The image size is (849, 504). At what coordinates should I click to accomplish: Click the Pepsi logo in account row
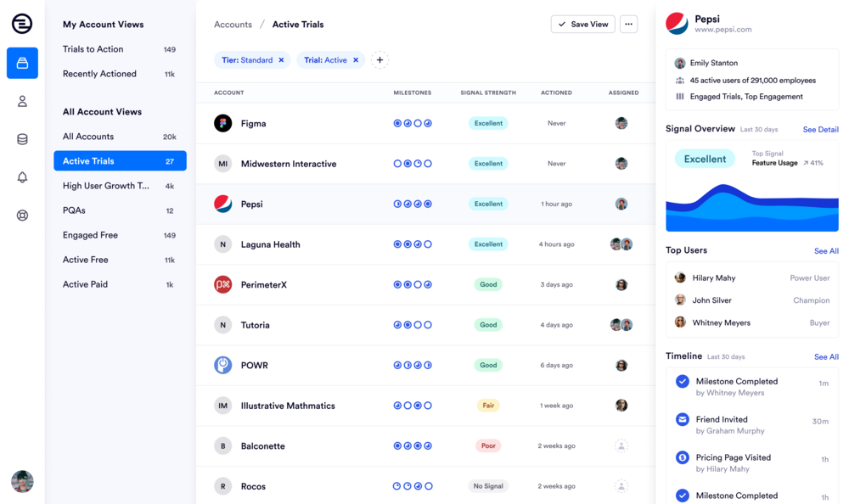[223, 204]
